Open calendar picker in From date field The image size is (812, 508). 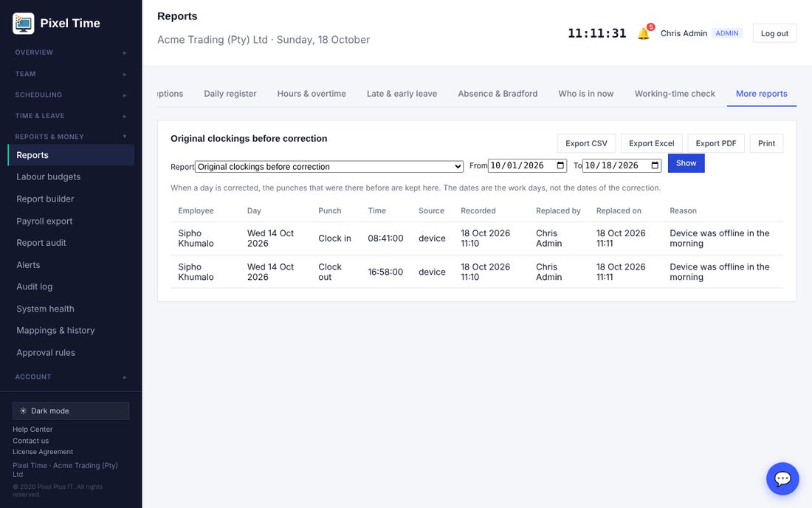coord(560,165)
